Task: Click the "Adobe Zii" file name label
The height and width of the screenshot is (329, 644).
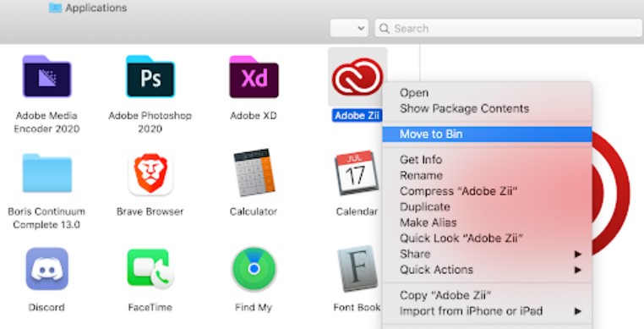Action: (357, 116)
